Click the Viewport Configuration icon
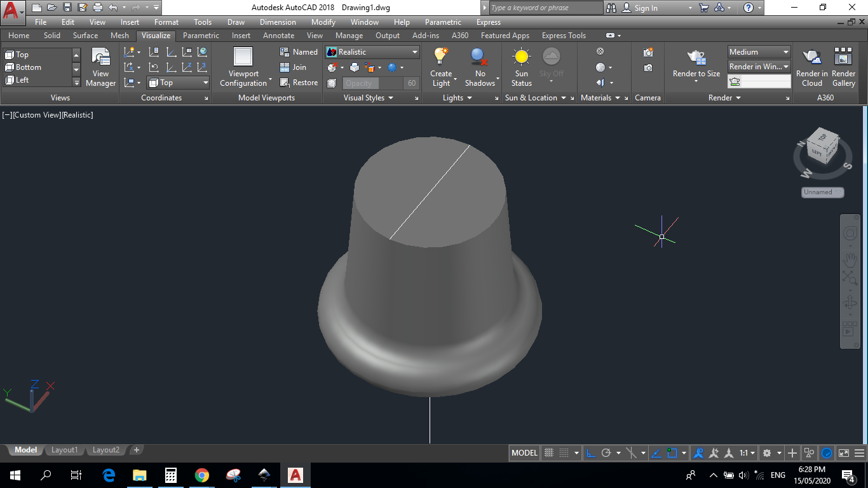Image resolution: width=868 pixels, height=488 pixels. click(243, 57)
